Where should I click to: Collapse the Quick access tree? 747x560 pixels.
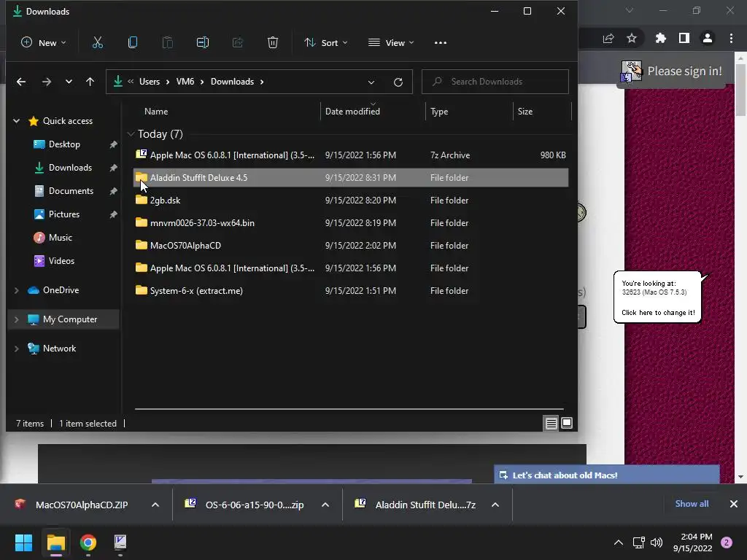[x=16, y=121]
